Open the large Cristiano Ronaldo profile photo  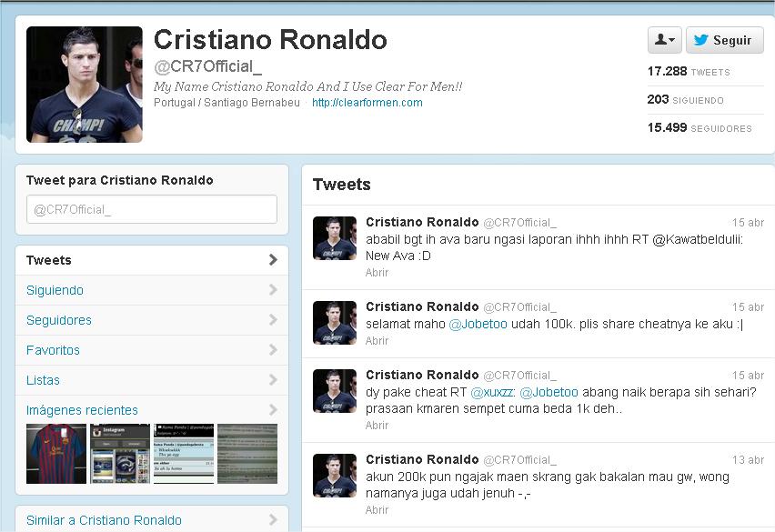click(x=85, y=85)
